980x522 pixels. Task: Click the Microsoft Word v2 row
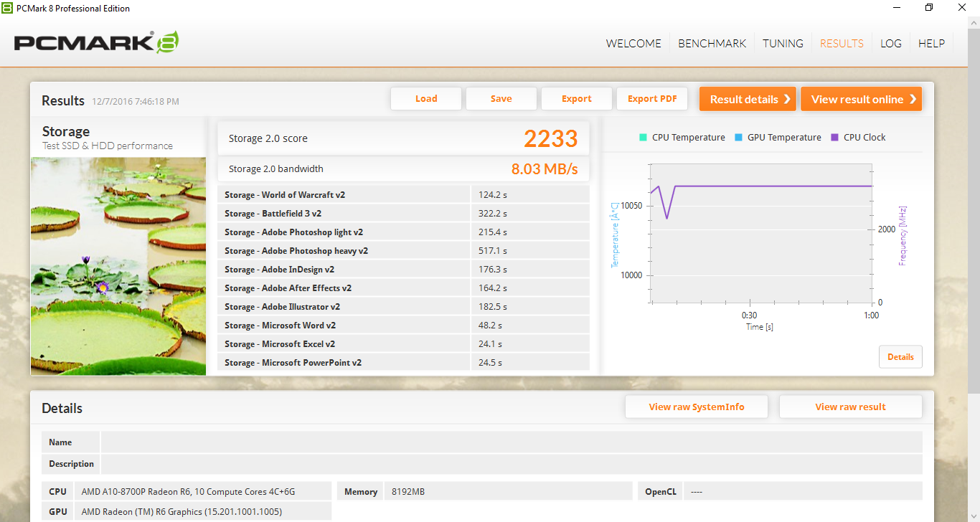coord(403,325)
